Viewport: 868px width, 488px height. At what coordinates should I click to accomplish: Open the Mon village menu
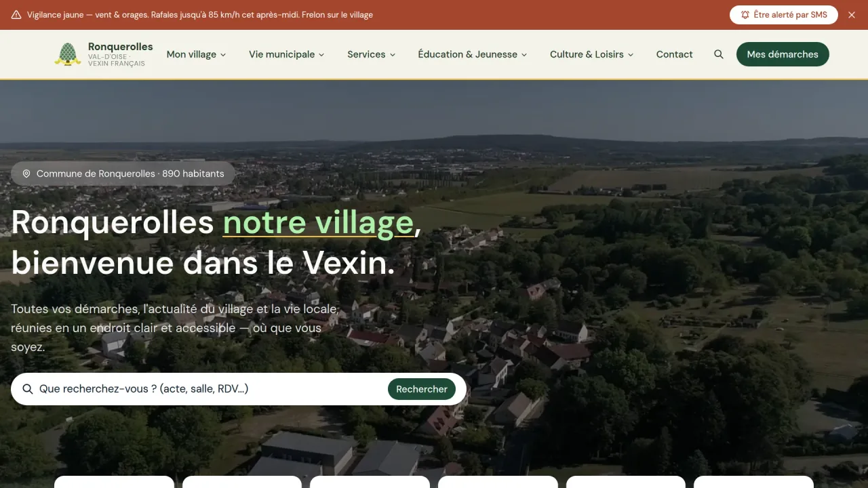[197, 54]
